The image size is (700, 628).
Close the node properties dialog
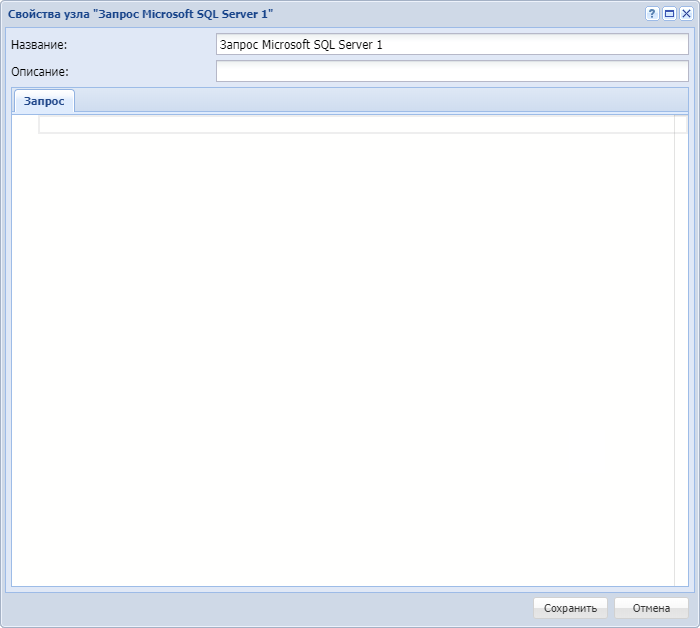click(x=686, y=14)
